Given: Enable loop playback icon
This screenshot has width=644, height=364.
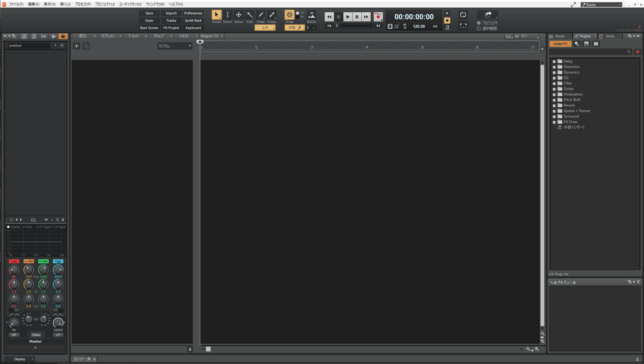Looking at the screenshot, I should (x=463, y=15).
